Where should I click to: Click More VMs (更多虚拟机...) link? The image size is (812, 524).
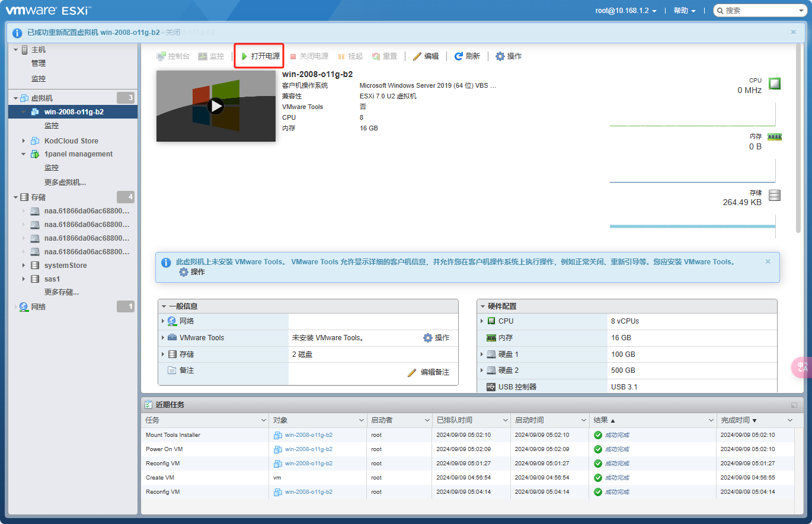tap(65, 183)
